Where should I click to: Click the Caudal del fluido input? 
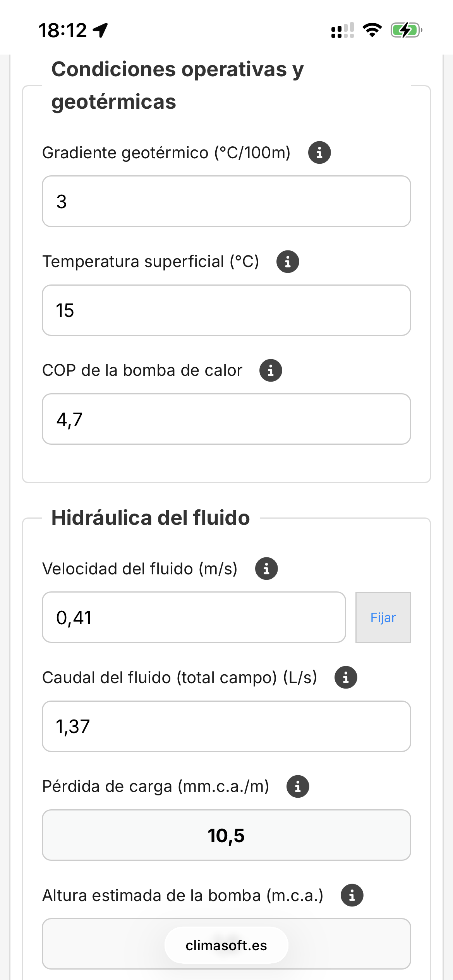click(226, 726)
